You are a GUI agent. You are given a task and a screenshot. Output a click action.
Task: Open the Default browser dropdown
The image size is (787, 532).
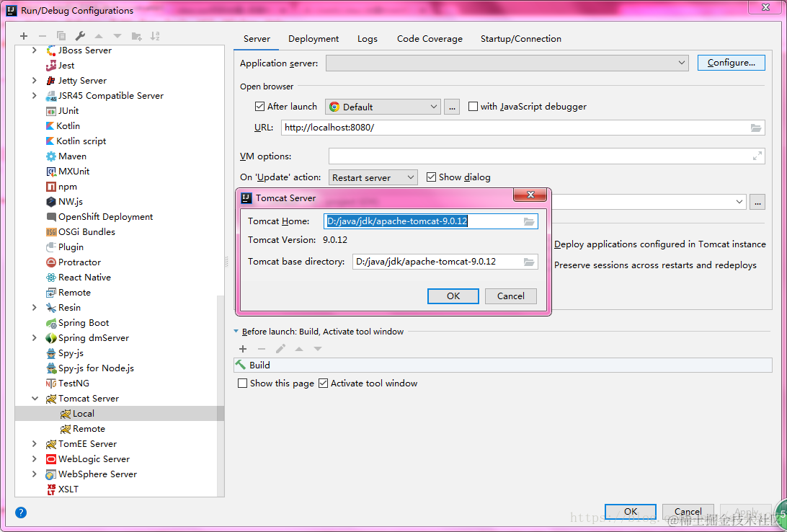pos(383,107)
